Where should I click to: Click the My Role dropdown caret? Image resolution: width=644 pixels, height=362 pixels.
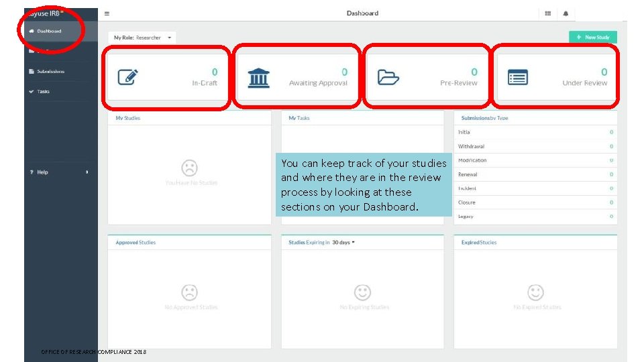coord(169,38)
